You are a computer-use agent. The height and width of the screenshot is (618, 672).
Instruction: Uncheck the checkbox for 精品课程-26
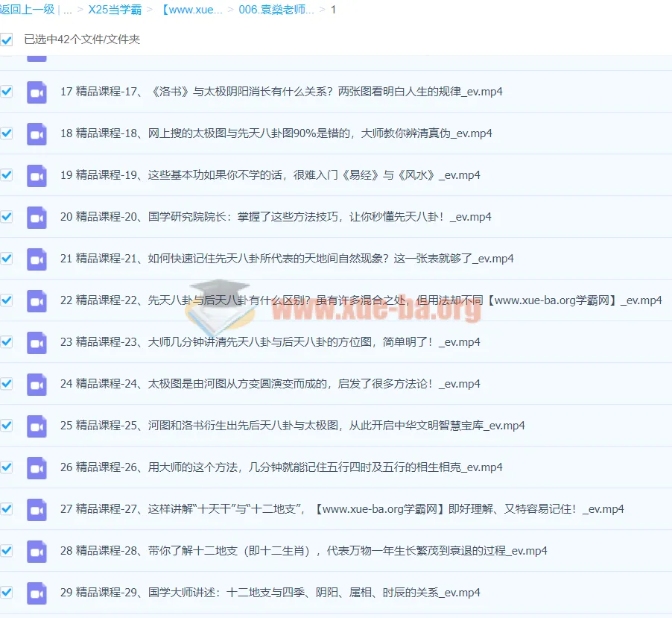[7, 467]
